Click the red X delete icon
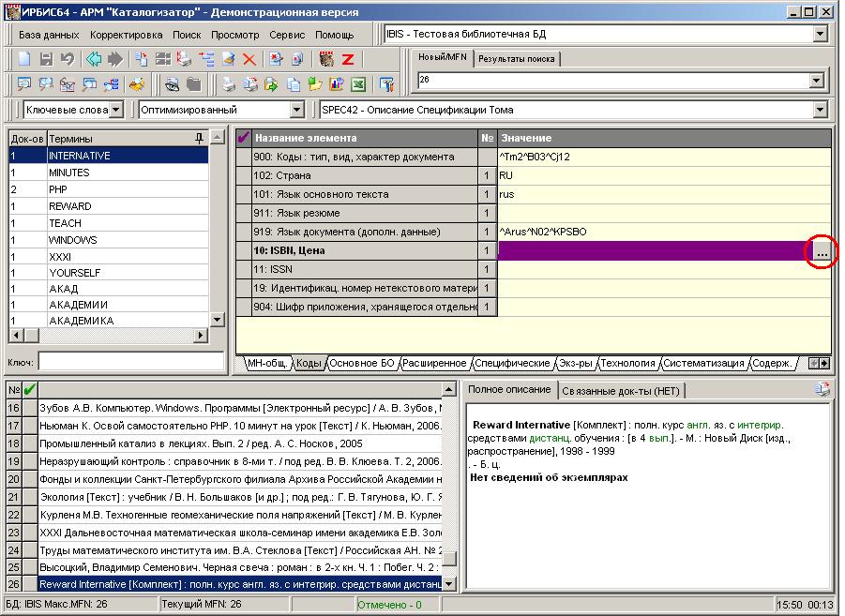This screenshot has width=845, height=616. [249, 59]
